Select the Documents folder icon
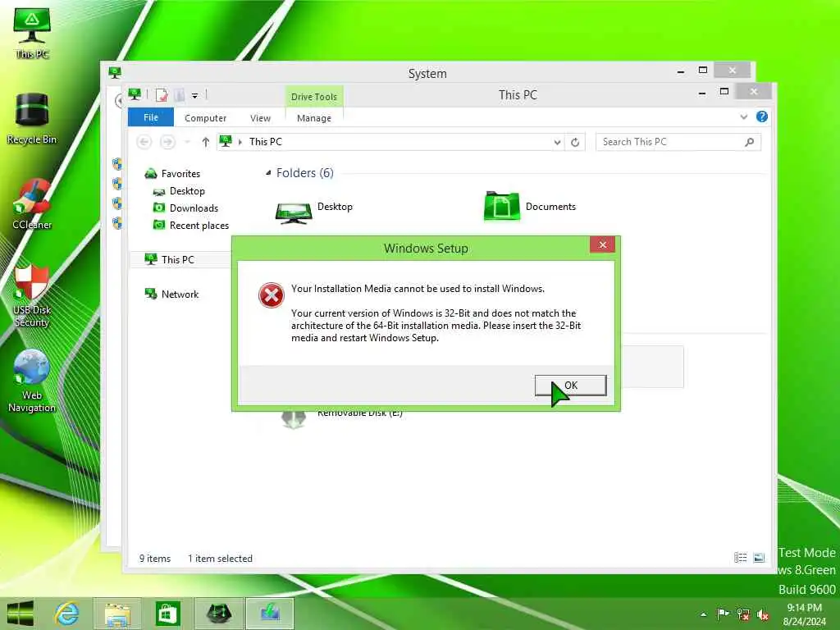The height and width of the screenshot is (630, 840). point(501,206)
